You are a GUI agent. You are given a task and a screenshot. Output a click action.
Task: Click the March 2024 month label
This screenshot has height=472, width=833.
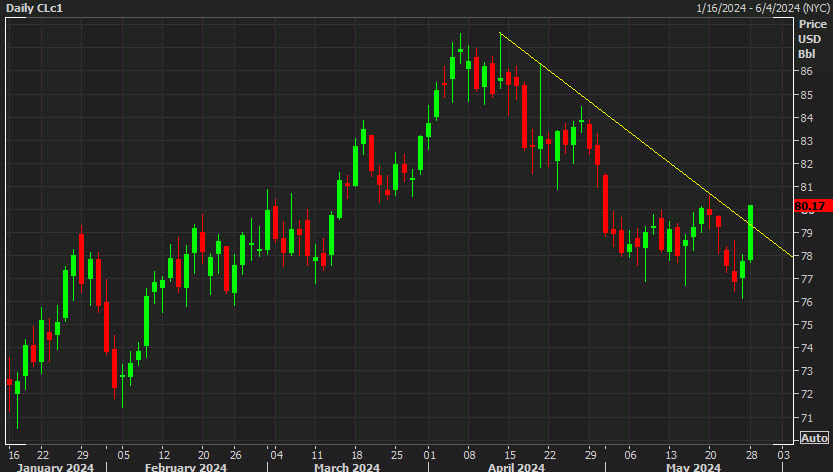point(347,467)
